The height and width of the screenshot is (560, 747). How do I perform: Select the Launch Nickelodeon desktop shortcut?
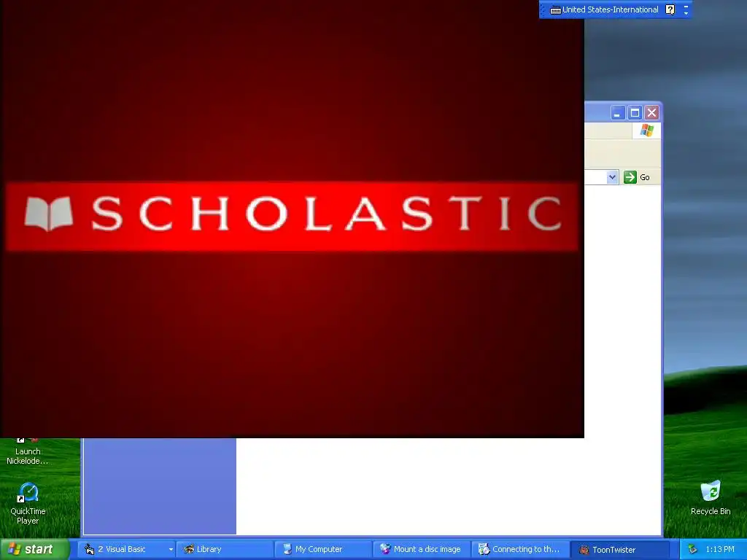(x=27, y=451)
